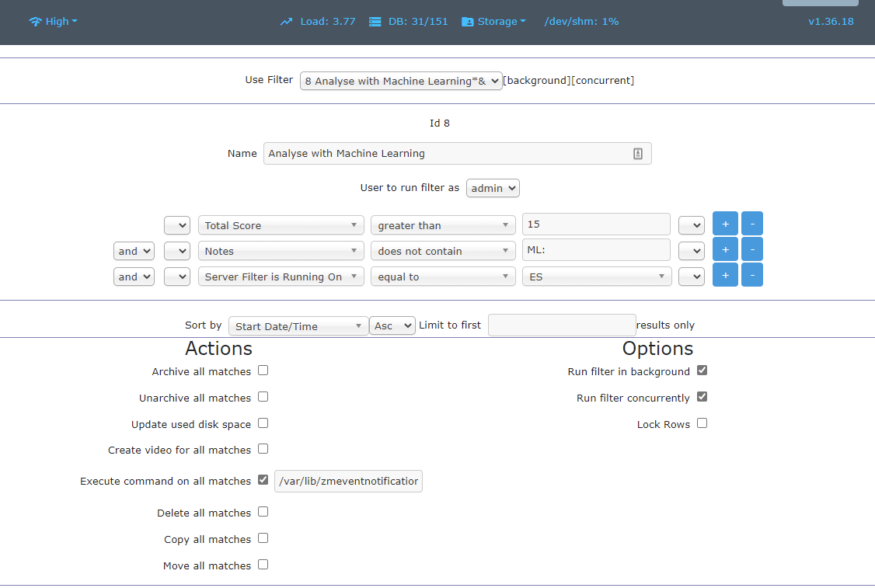875x588 pixels.
Task: Uncheck Execute command on all matches
Action: pos(263,480)
